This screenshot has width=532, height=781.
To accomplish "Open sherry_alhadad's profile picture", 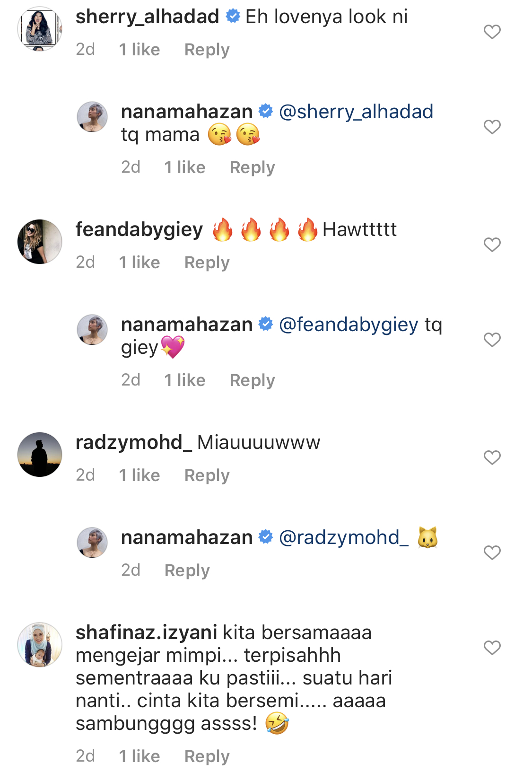I will 40,29.
